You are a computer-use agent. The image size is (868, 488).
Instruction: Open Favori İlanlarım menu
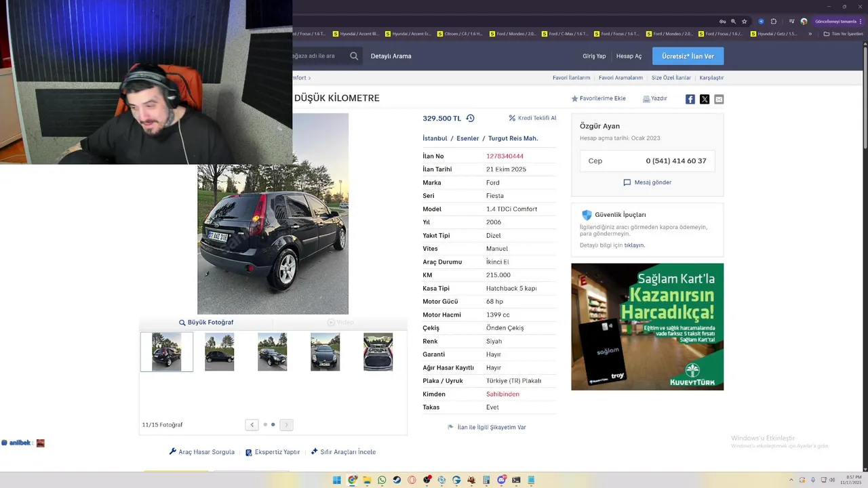(571, 78)
